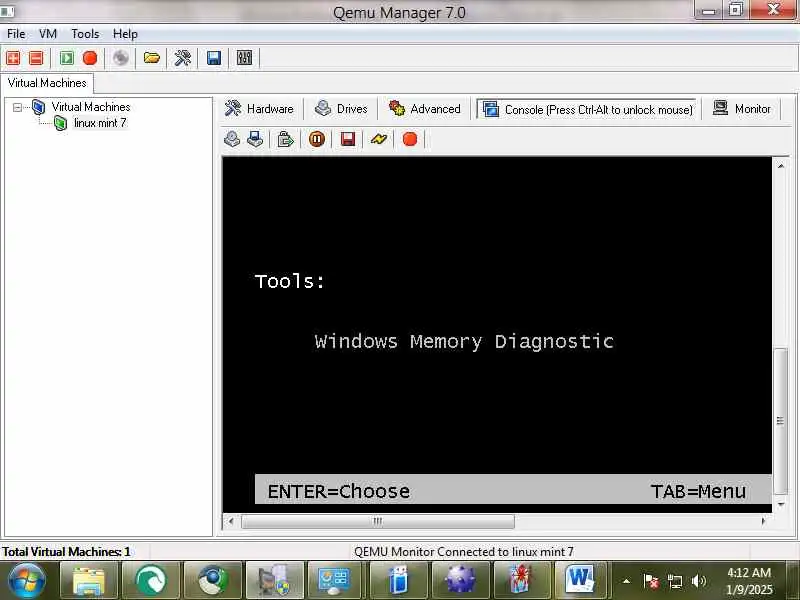Open the VM menu
Viewport: 800px width, 600px height.
click(48, 34)
